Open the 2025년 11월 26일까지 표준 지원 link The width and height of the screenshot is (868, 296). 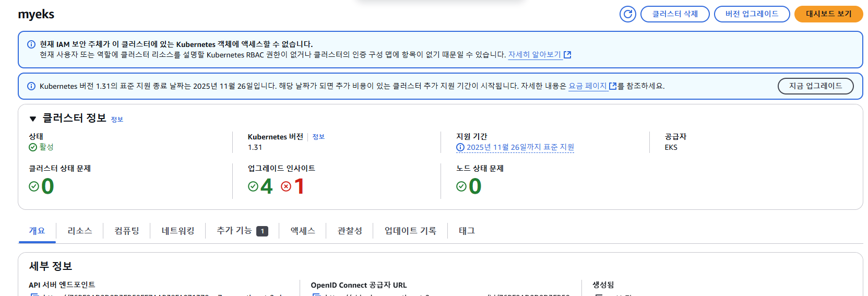[x=520, y=147]
